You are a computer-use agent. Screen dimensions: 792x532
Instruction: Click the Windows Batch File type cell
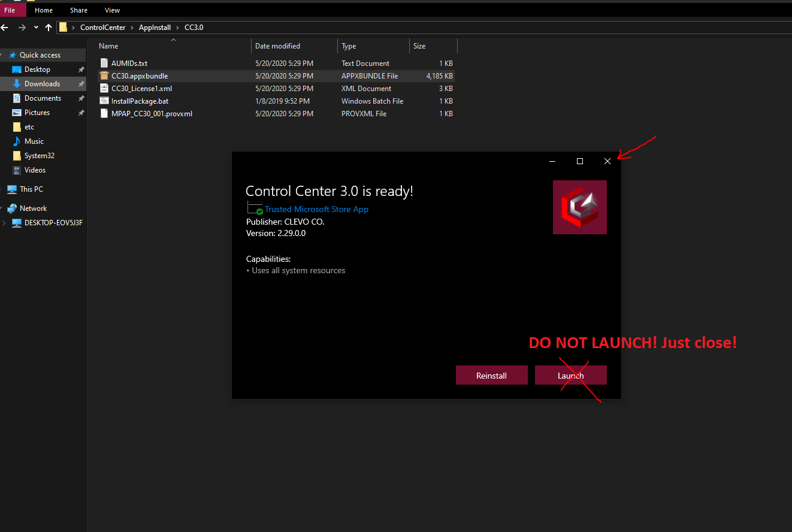(x=372, y=101)
